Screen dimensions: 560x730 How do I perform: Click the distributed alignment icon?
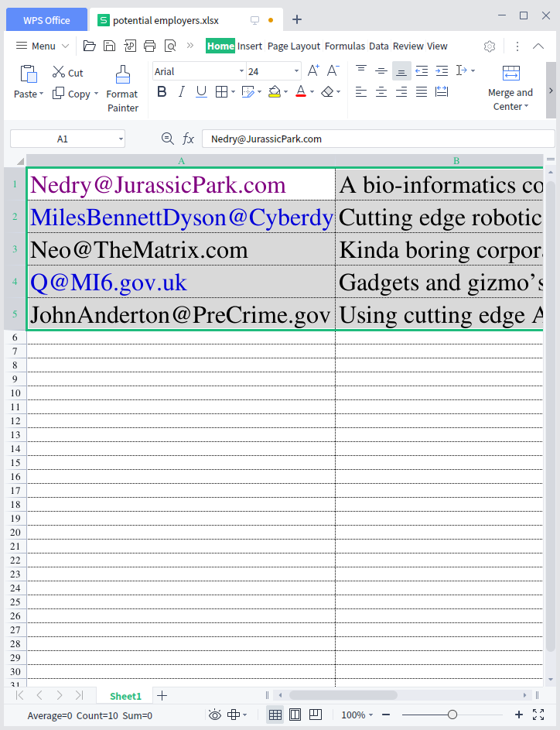tap(442, 91)
